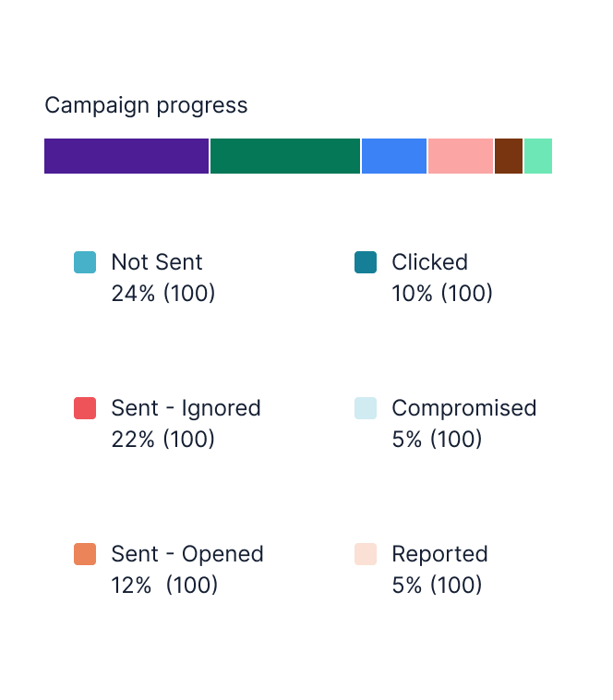This screenshot has height=700, width=613.
Task: Click the Sent - Opened orange swatch
Action: (x=85, y=554)
